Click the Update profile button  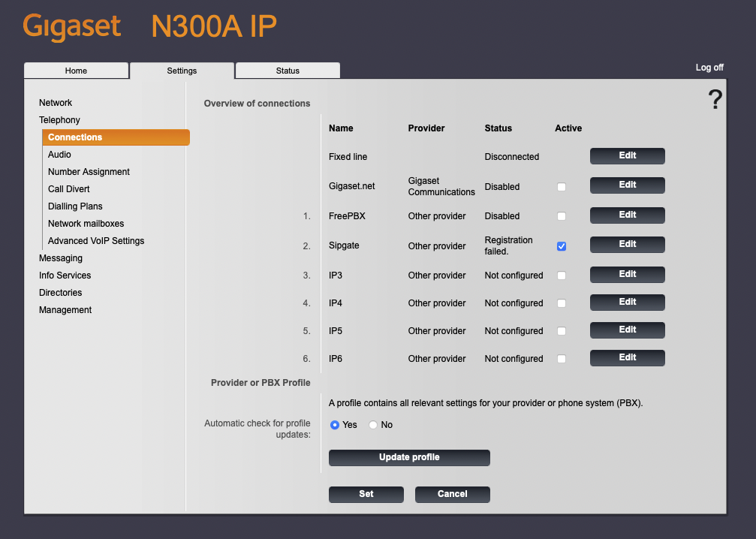pyautogui.click(x=409, y=457)
